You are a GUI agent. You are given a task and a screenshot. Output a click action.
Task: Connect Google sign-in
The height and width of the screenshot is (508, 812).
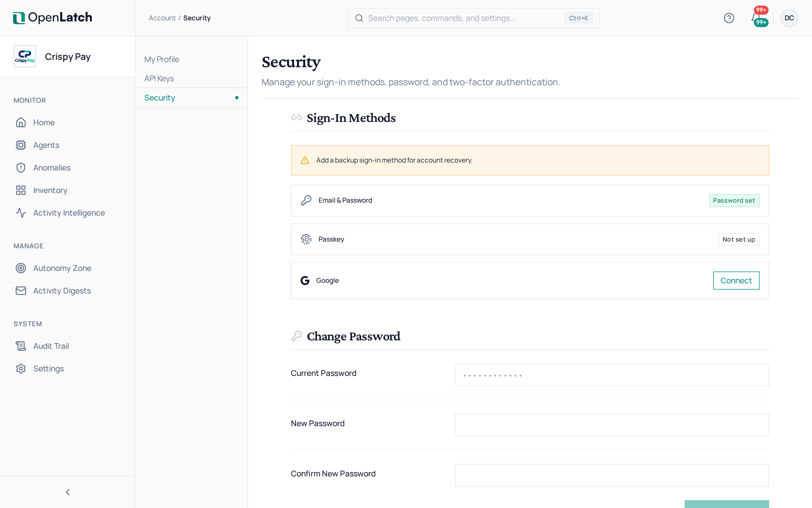(736, 281)
